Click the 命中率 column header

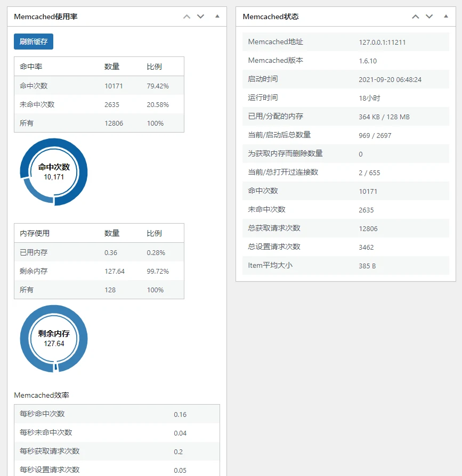pos(31,67)
